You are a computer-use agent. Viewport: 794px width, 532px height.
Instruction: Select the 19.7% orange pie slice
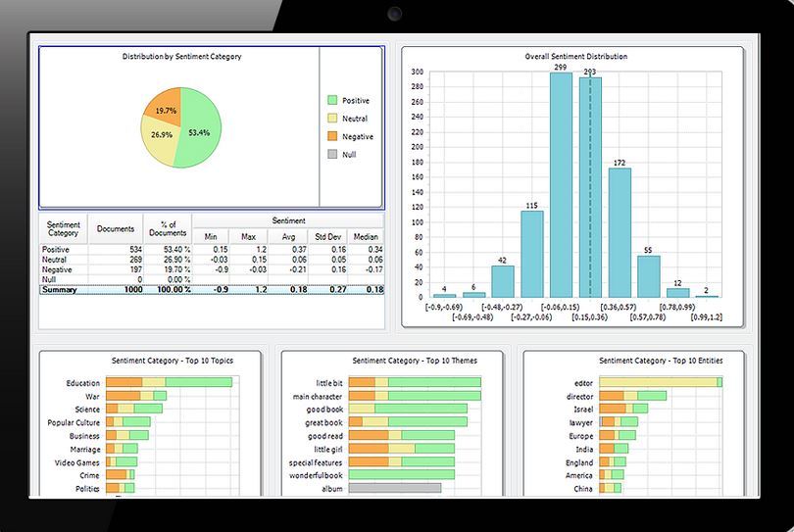(165, 107)
